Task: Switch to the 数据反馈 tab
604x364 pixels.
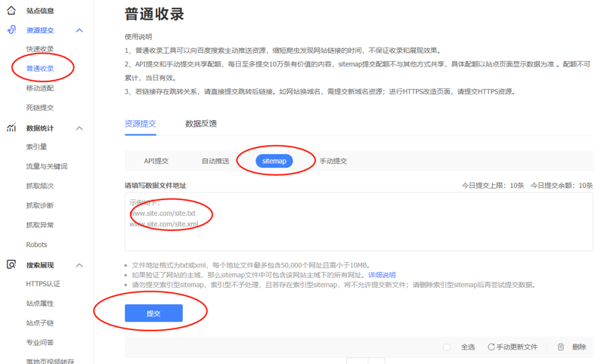Action: tap(201, 124)
